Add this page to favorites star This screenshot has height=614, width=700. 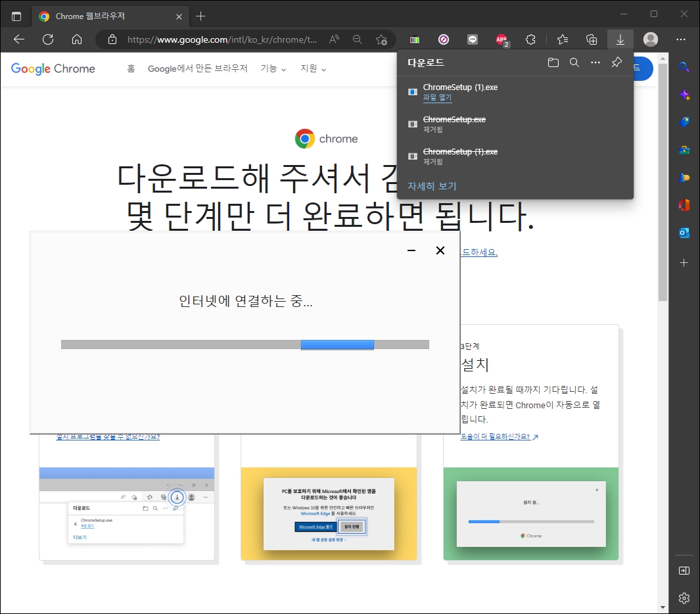click(381, 39)
